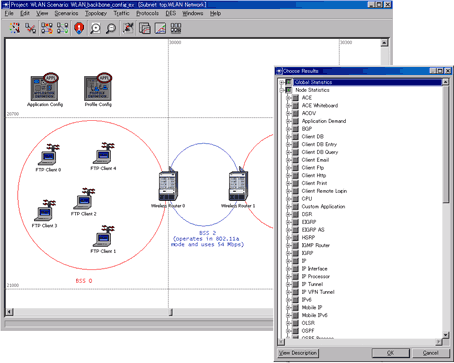Zoom out with the magnifier minus icon
Viewport: 454px width, 363px height.
[x=111, y=28]
